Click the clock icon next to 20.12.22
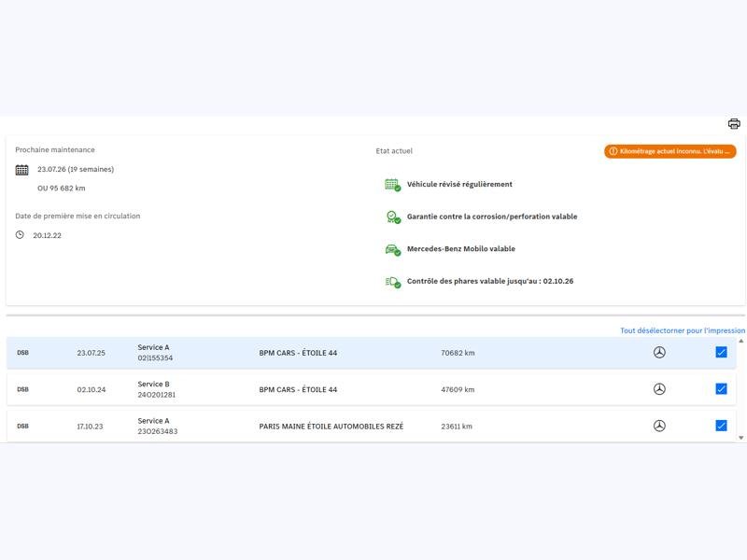The image size is (747, 560). tap(20, 235)
